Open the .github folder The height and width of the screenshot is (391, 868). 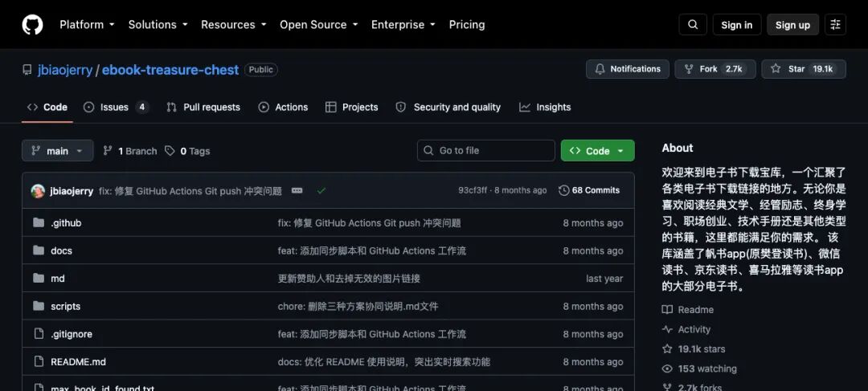pyautogui.click(x=66, y=223)
